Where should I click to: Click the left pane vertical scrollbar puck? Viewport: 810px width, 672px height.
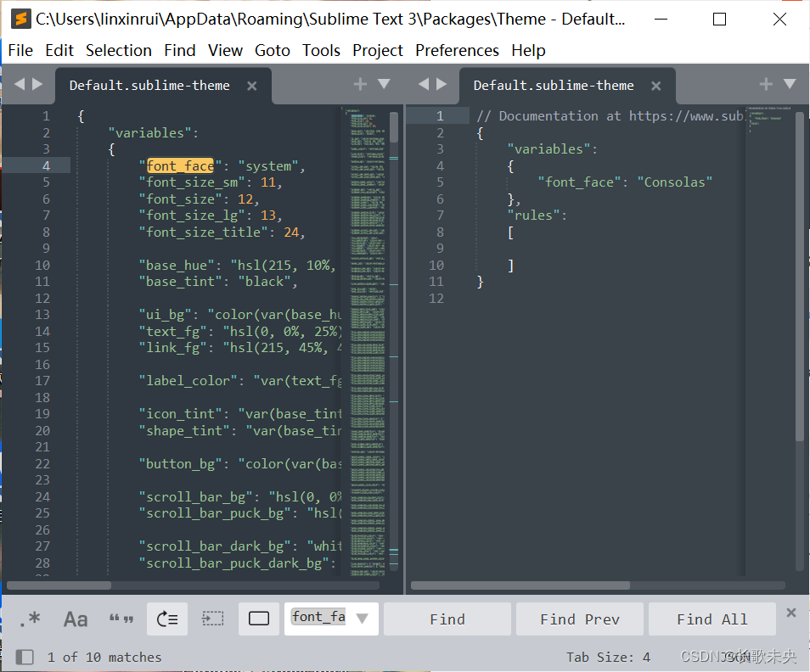394,127
